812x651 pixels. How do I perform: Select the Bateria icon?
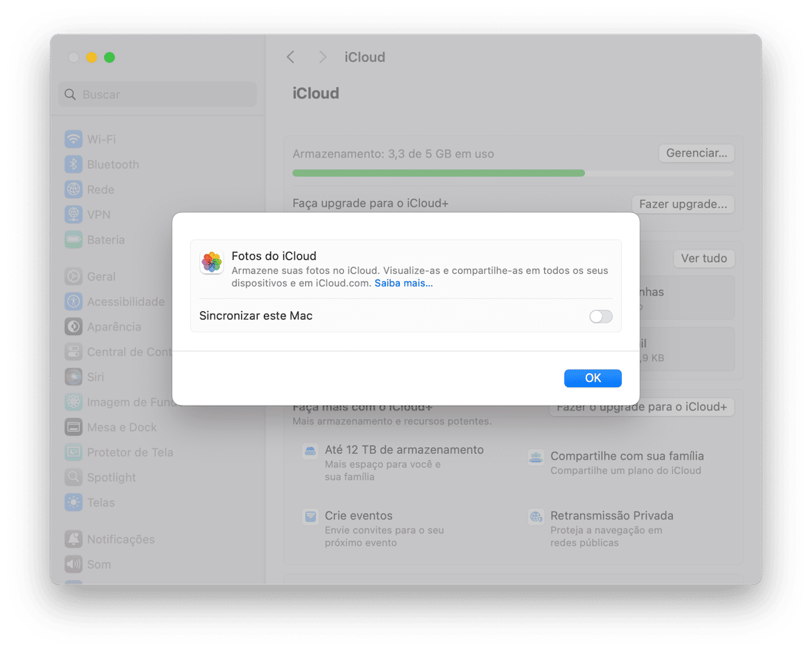pos(73,240)
